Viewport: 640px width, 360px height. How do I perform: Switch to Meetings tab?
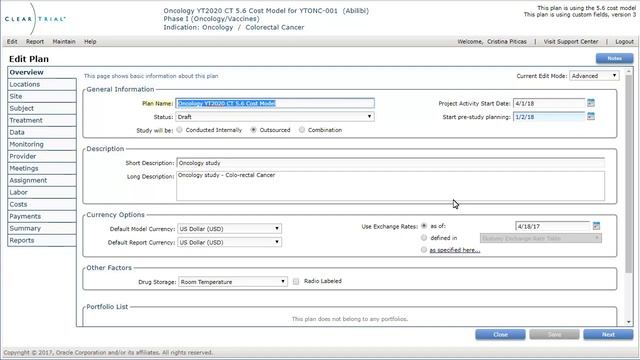[x=42, y=168]
